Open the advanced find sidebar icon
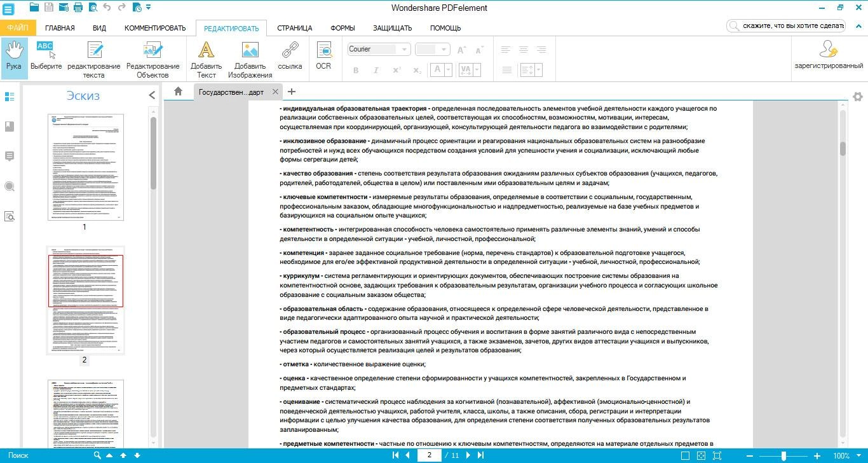868x463 pixels. click(10, 216)
